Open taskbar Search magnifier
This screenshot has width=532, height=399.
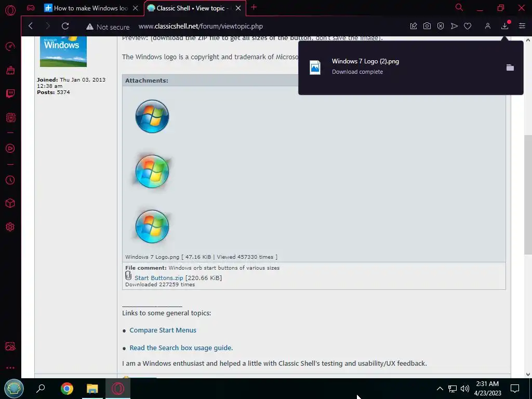pyautogui.click(x=41, y=389)
